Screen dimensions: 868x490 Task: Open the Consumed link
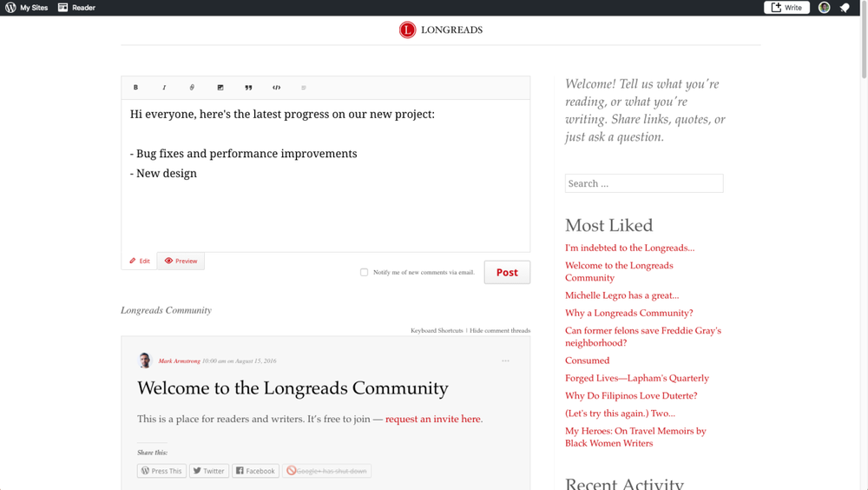point(587,361)
